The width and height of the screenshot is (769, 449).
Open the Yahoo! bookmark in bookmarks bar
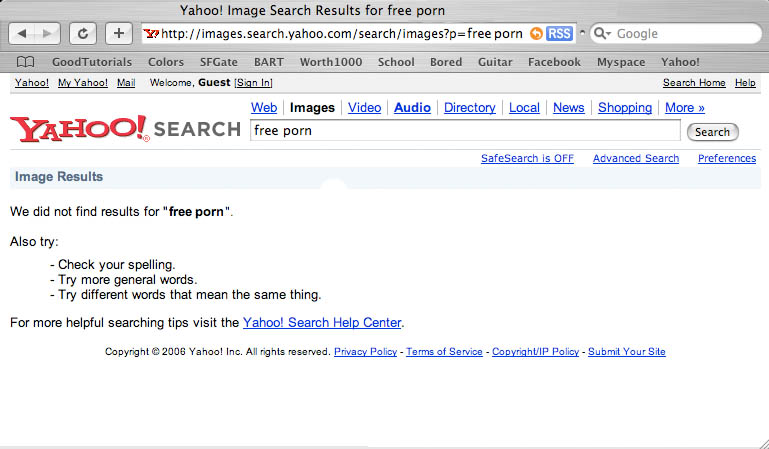[680, 62]
